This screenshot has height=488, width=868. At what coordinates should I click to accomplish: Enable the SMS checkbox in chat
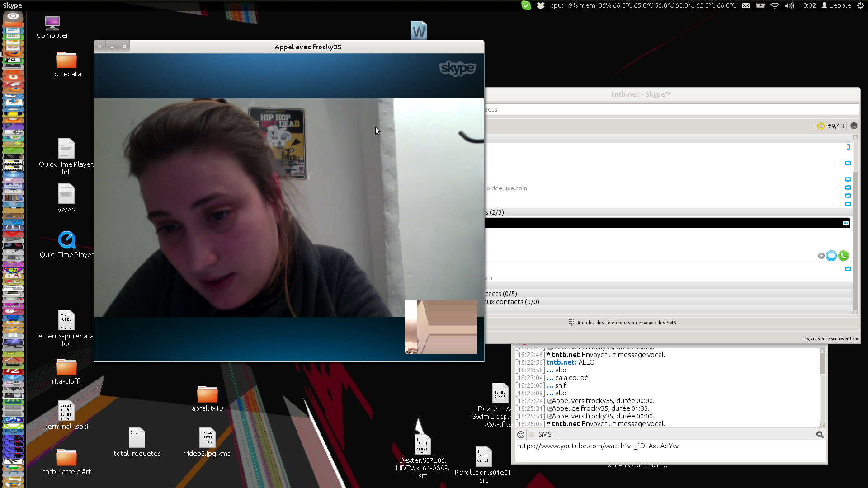[532, 434]
